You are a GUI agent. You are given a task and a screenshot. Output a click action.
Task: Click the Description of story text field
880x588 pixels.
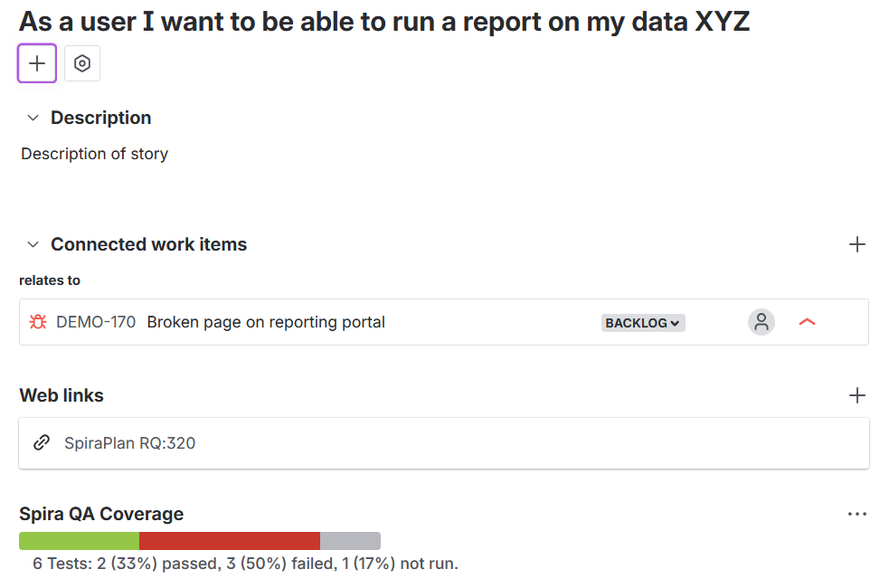point(94,154)
